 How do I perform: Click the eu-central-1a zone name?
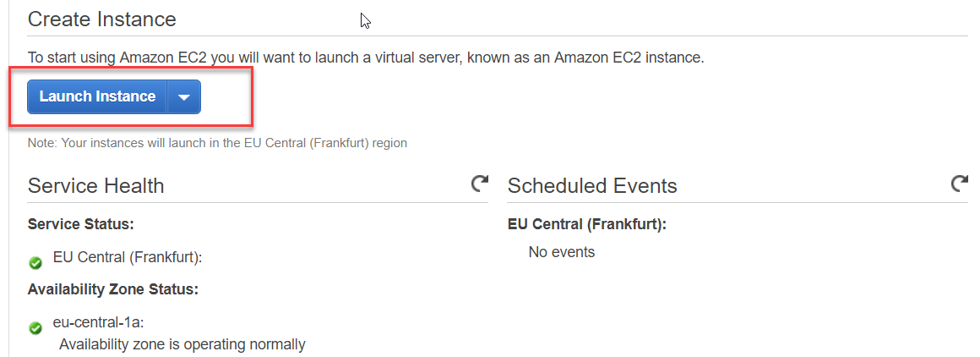[x=100, y=322]
